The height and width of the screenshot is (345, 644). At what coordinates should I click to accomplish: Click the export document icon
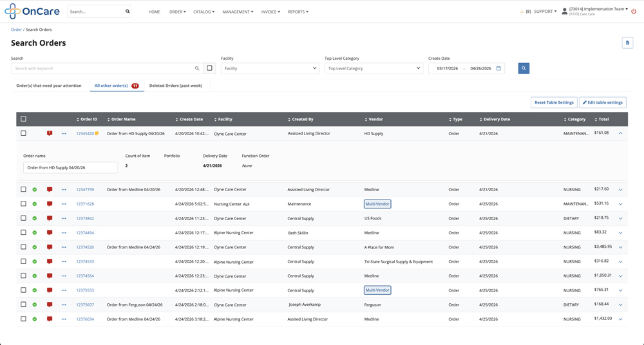(x=627, y=42)
